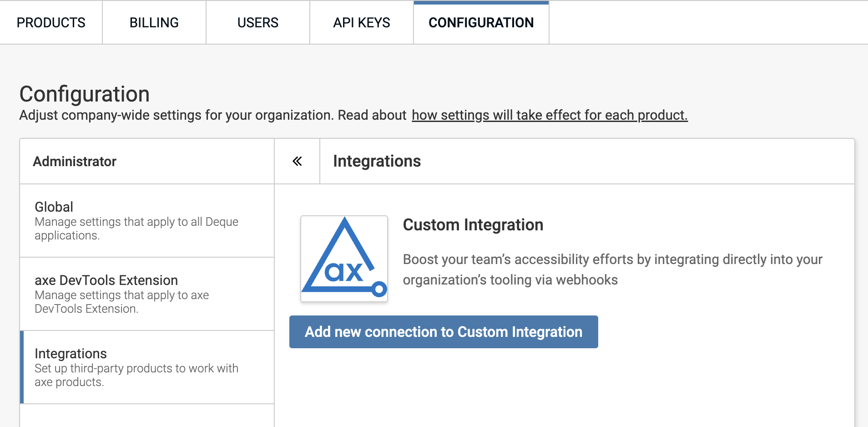Click Add new connection to Custom Integration
This screenshot has height=427, width=868.
tap(444, 332)
